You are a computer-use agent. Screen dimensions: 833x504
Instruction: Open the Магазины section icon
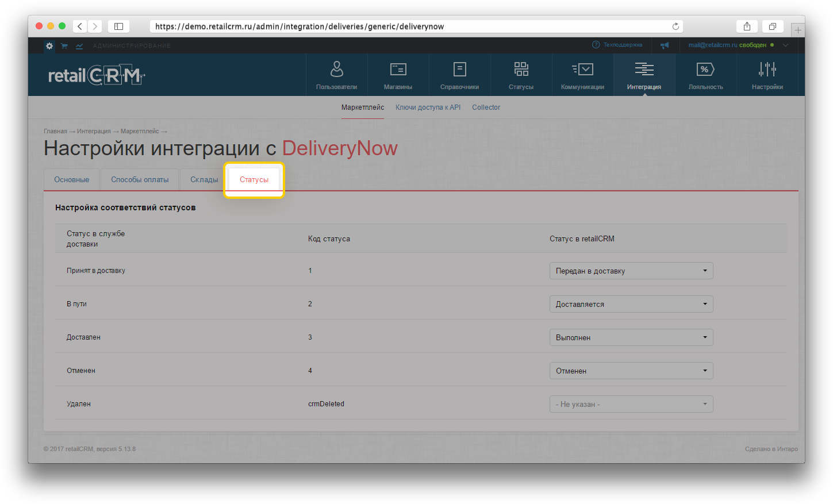click(x=398, y=70)
